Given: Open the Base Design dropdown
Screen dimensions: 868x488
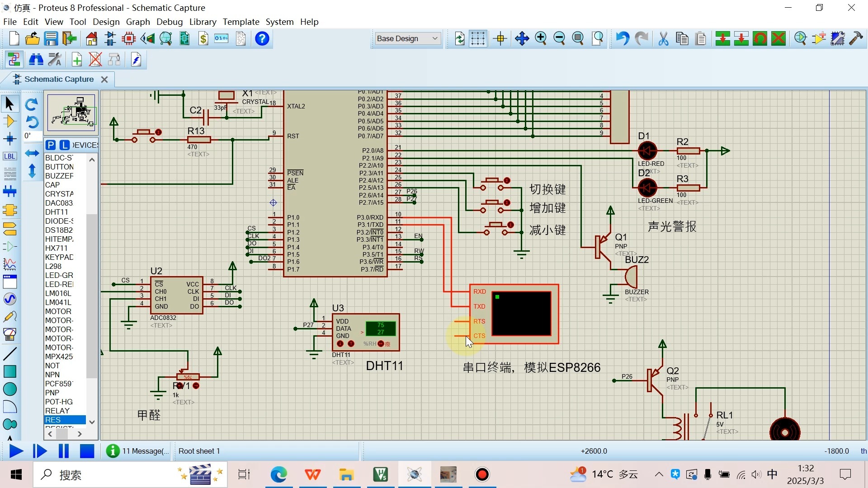Looking at the screenshot, I should point(407,39).
